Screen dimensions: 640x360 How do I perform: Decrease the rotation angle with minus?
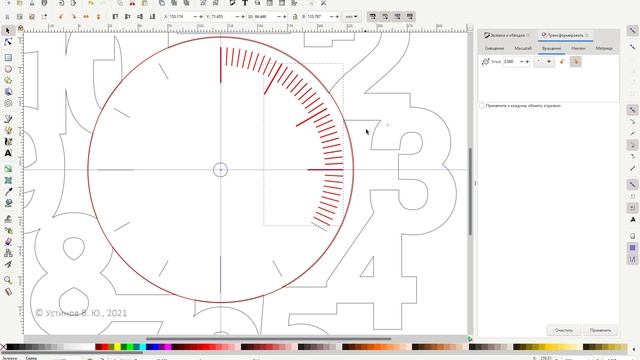(x=521, y=62)
